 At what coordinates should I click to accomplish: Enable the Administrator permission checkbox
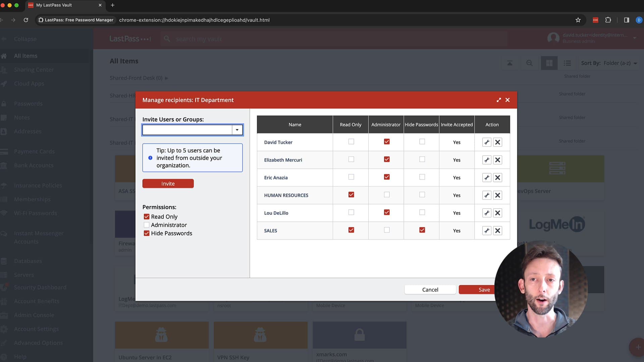[147, 225]
